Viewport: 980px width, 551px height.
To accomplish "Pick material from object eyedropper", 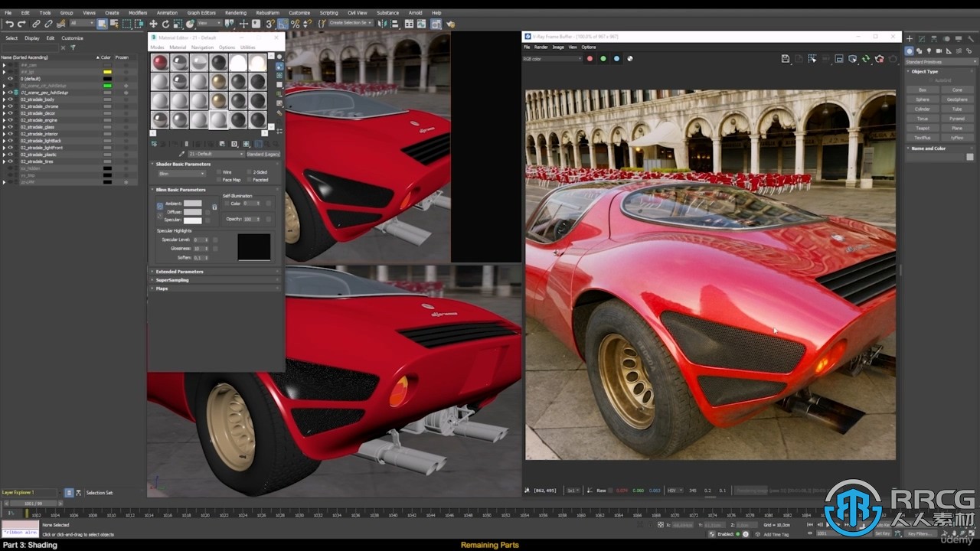I will pos(181,154).
